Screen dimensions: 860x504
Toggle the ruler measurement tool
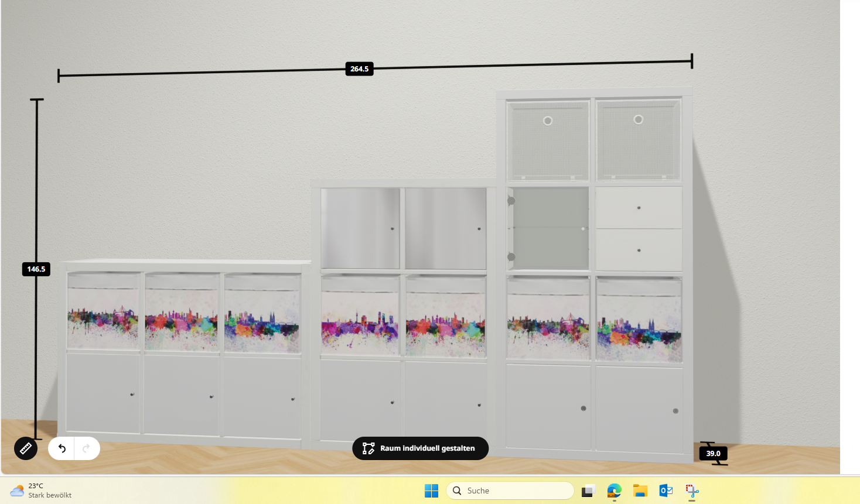pos(26,448)
